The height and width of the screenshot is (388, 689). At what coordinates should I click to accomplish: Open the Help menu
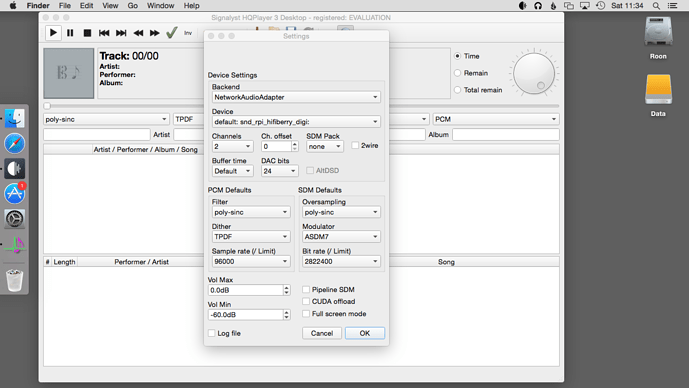coord(192,6)
